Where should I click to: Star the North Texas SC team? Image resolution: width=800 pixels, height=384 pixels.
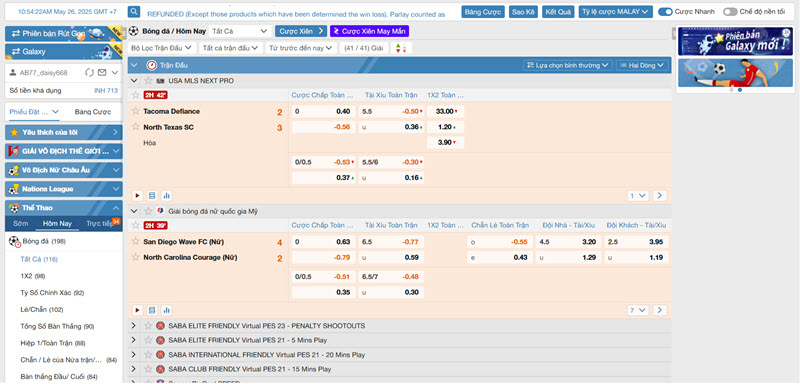tap(136, 126)
